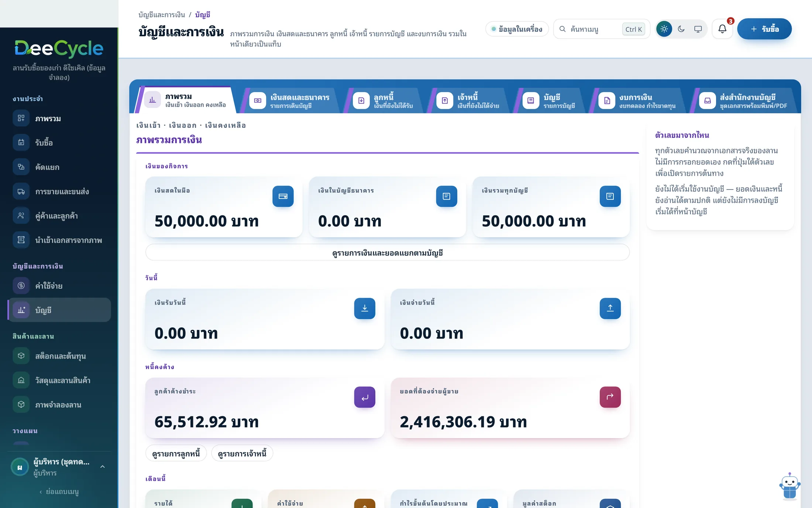Go to คัดแยก sorting page
Viewport: 812px width, 508px height.
coord(59,167)
